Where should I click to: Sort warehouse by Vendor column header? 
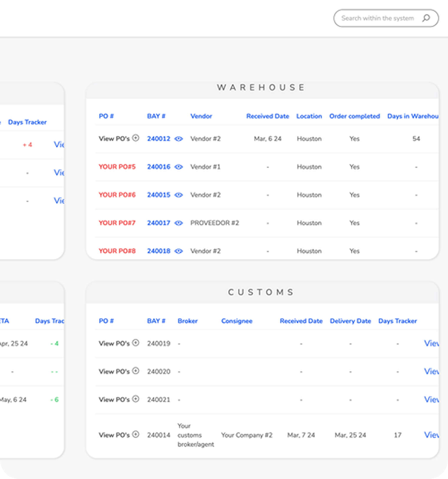pos(201,116)
